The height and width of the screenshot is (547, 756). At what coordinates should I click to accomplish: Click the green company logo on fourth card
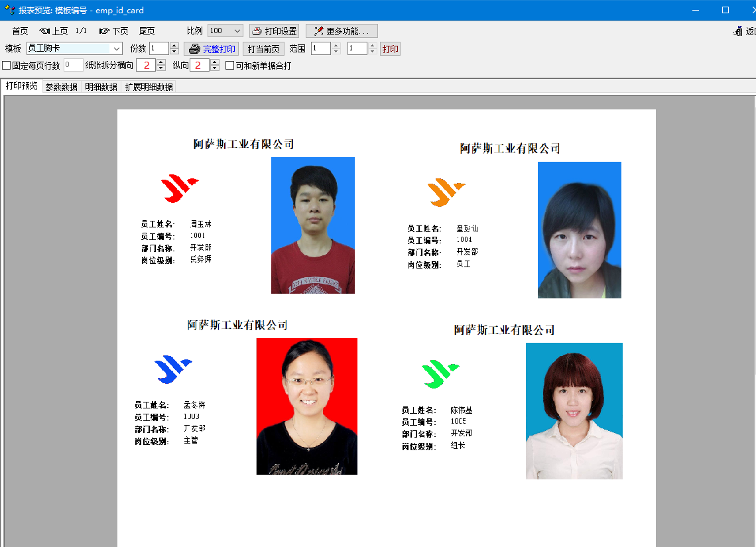440,374
